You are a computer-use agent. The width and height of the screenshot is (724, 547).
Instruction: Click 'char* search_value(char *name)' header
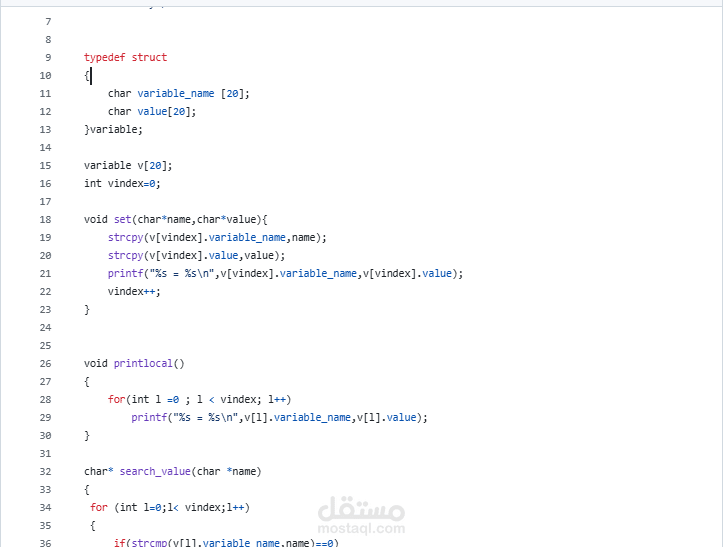[173, 472]
